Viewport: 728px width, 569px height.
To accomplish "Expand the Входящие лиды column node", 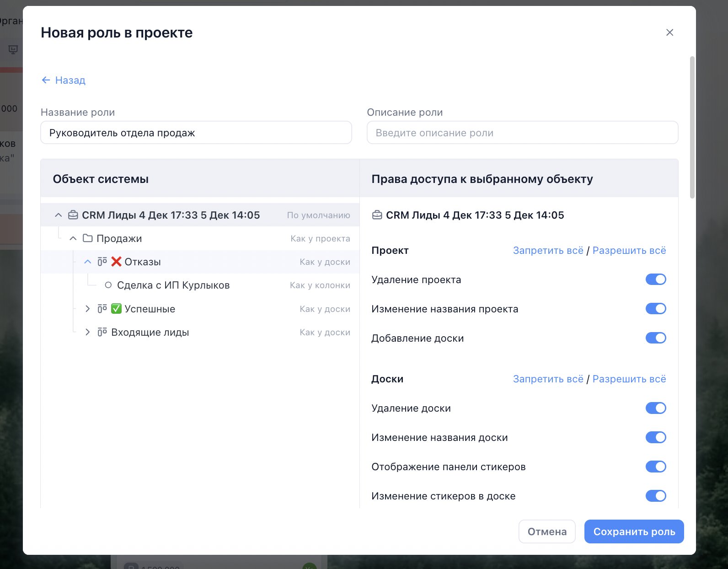I will click(87, 332).
